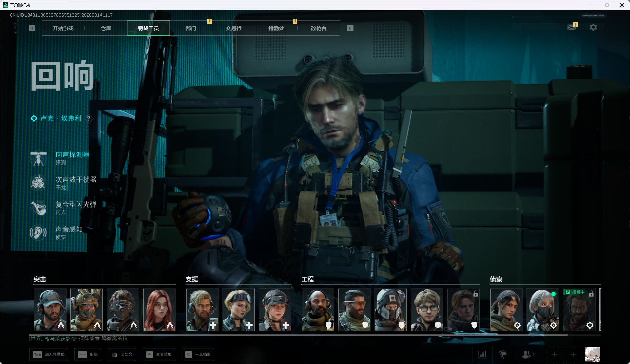Select the 特战干员 tab
The image size is (630, 364).
coord(148,28)
